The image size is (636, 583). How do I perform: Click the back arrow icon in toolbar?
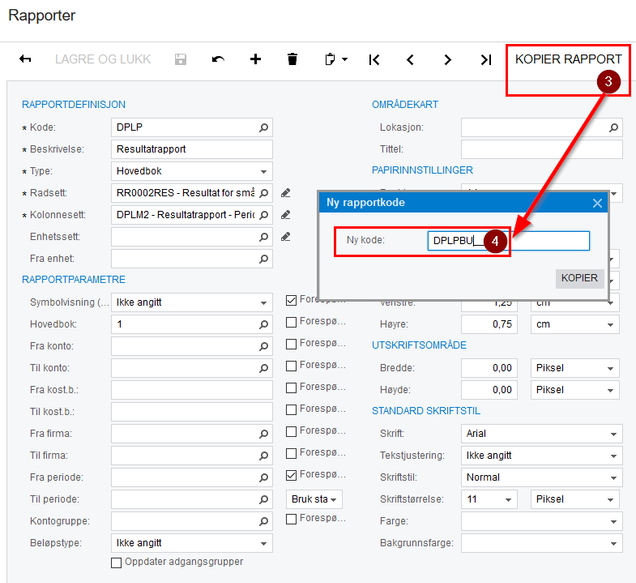(25, 59)
